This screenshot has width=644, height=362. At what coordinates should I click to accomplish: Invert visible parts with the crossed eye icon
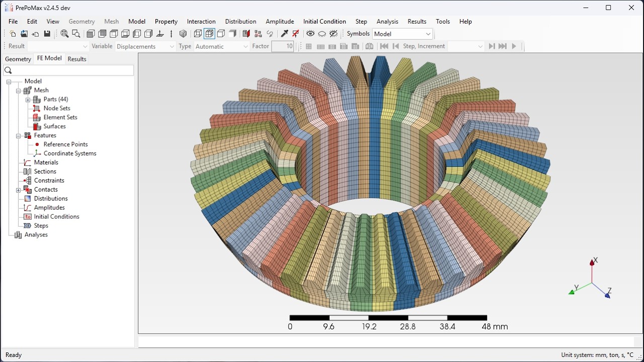pyautogui.click(x=334, y=34)
